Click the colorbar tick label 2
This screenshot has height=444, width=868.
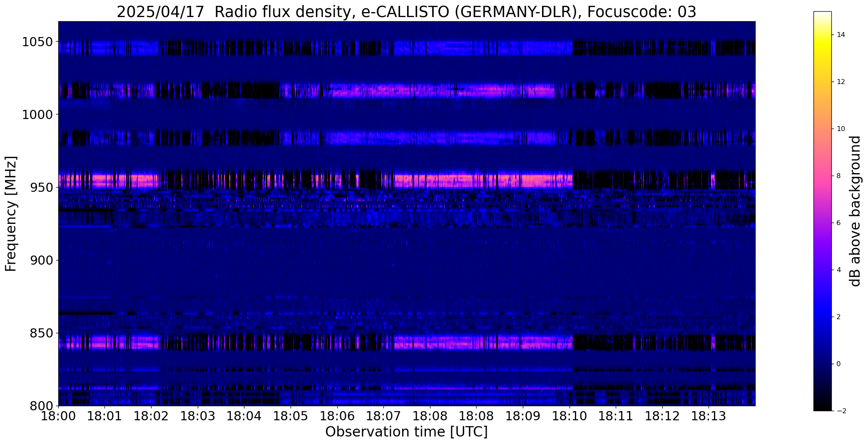[x=839, y=317]
